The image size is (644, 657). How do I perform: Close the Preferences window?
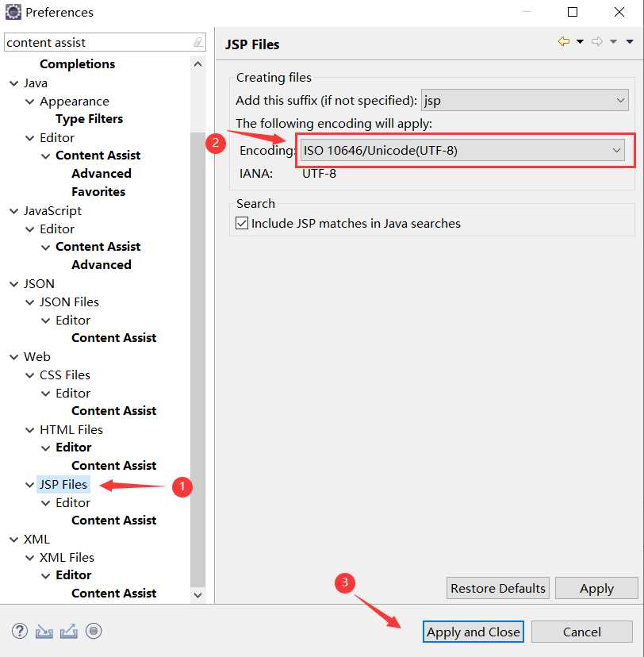[619, 12]
